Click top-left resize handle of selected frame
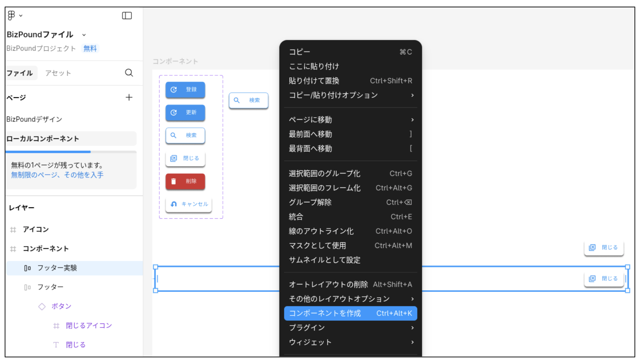 pyautogui.click(x=156, y=267)
